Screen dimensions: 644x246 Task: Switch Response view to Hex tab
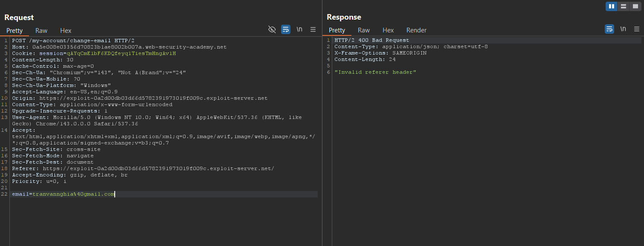click(x=388, y=30)
